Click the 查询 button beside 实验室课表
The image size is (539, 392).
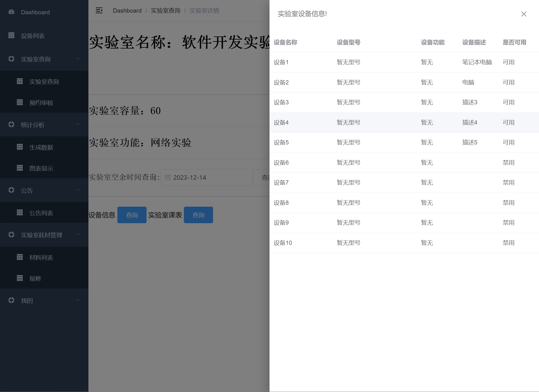click(x=198, y=215)
